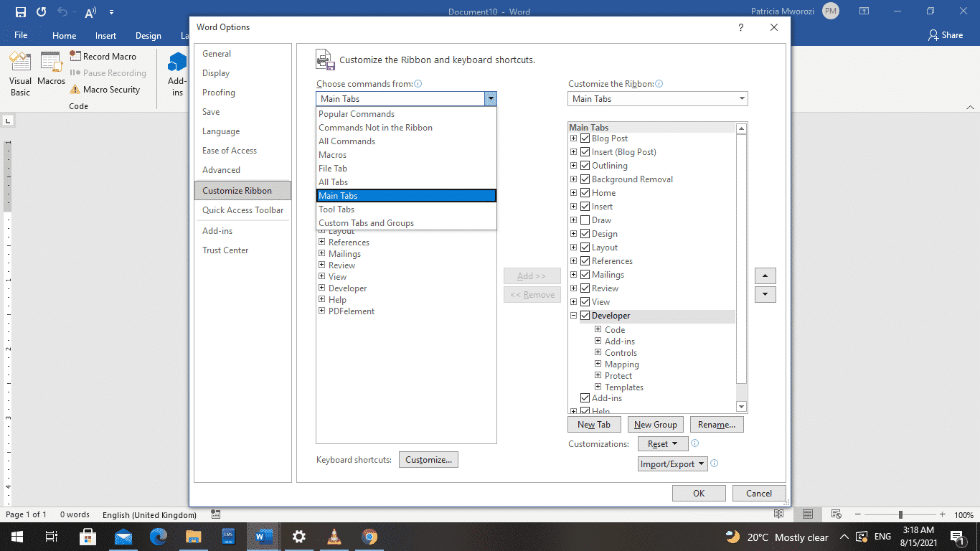Open Macro Security settings
Viewport: 980px width, 551px height.
click(x=108, y=89)
